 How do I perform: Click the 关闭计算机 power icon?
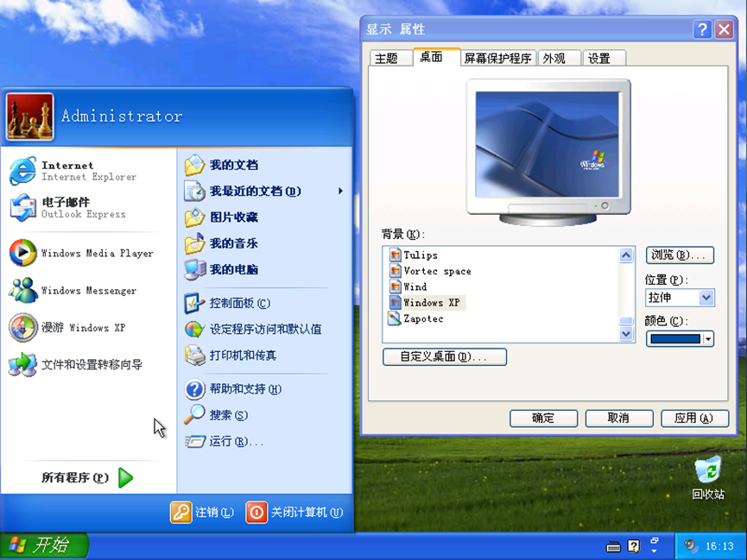coord(256,513)
